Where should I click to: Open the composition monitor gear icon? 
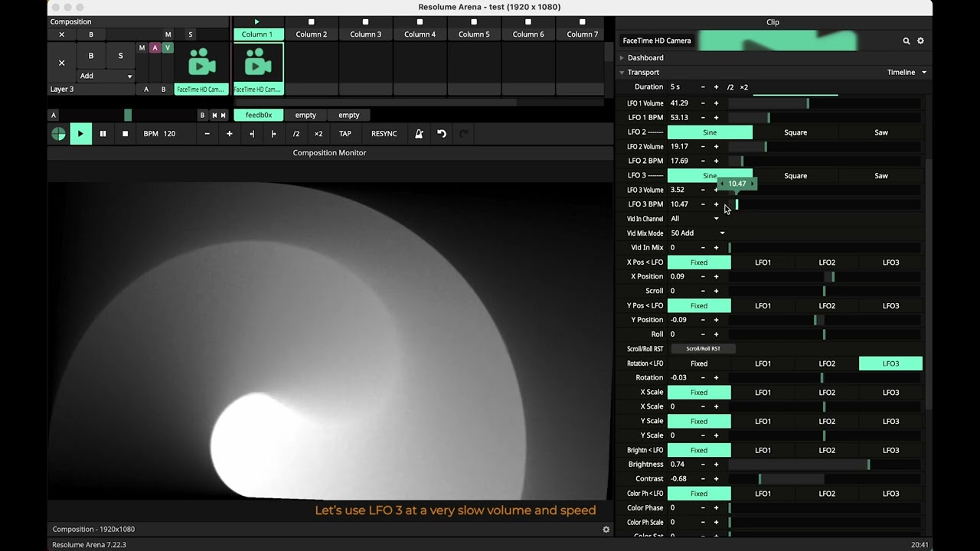[x=606, y=529]
